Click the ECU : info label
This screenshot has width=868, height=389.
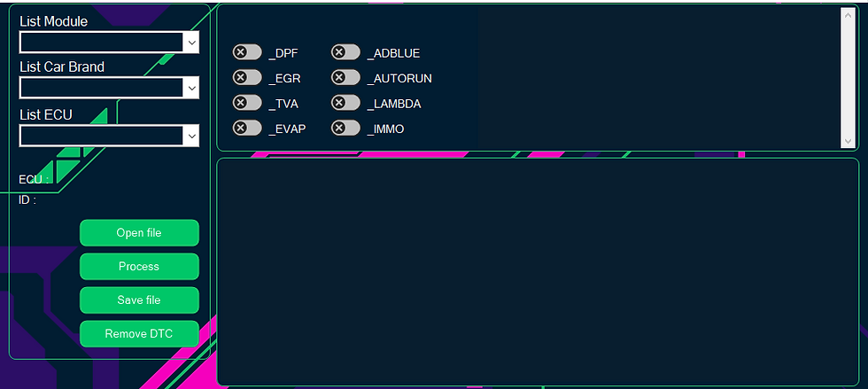coord(34,180)
